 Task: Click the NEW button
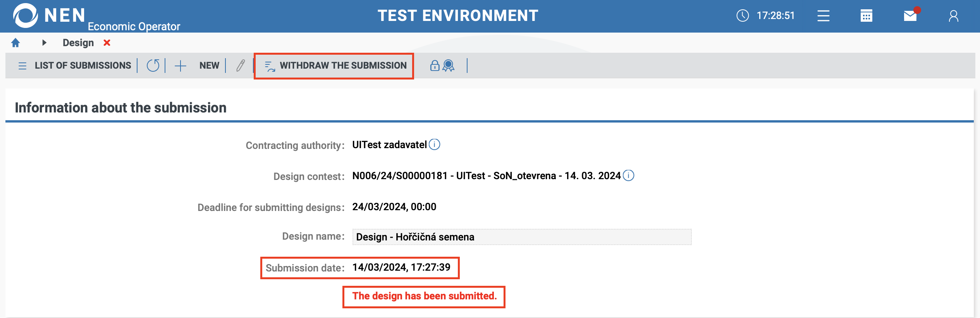(x=209, y=66)
